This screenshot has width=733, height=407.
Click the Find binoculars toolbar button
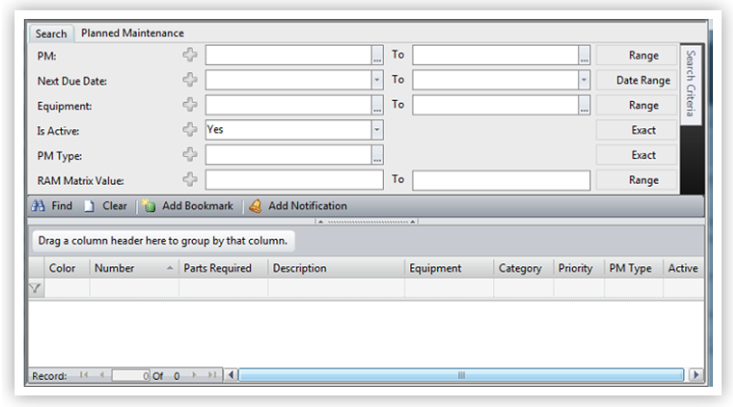[x=50, y=206]
